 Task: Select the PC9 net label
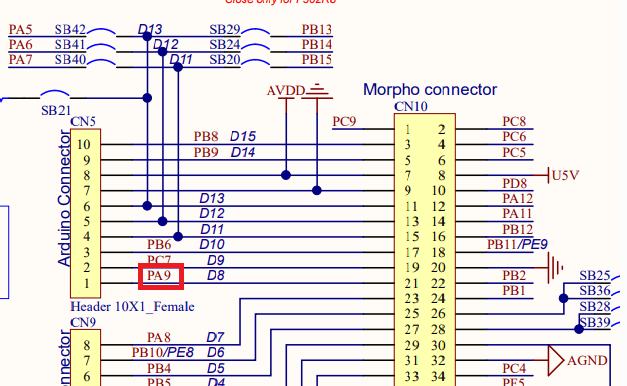[344, 121]
